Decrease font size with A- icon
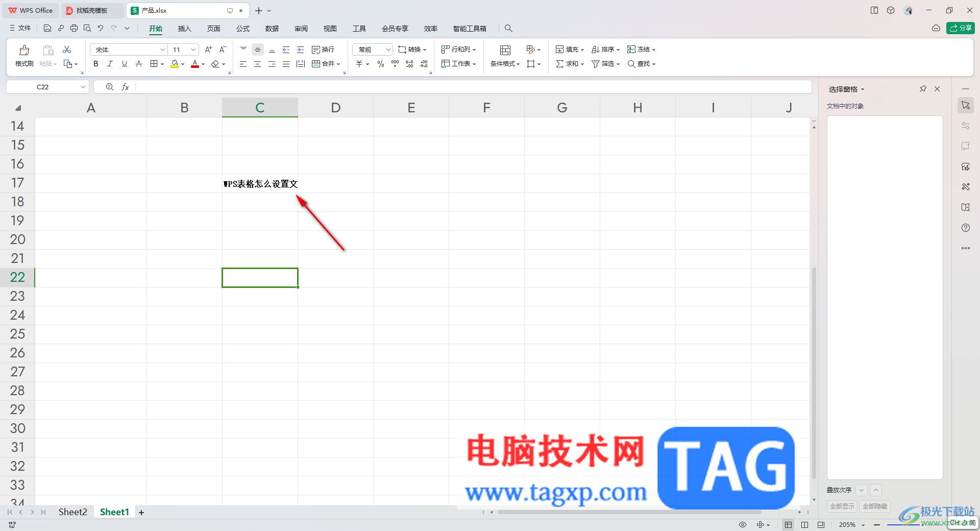980x531 pixels. coord(223,50)
